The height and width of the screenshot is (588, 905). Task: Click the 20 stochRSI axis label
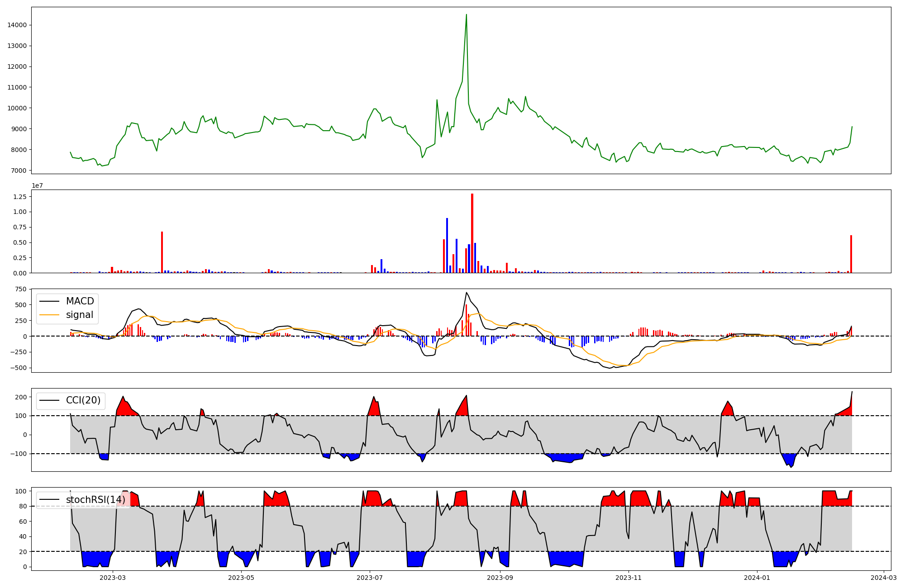[23, 552]
